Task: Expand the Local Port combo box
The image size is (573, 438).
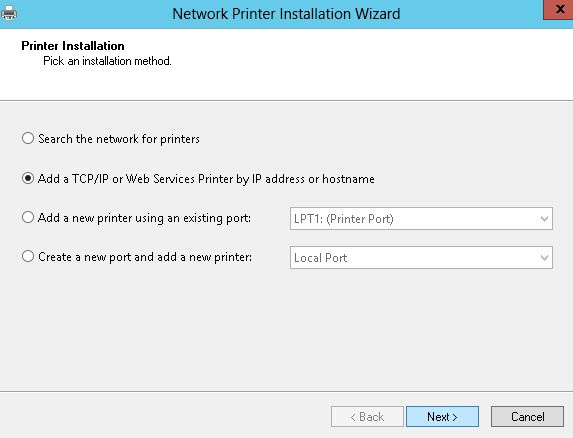Action: point(421,258)
